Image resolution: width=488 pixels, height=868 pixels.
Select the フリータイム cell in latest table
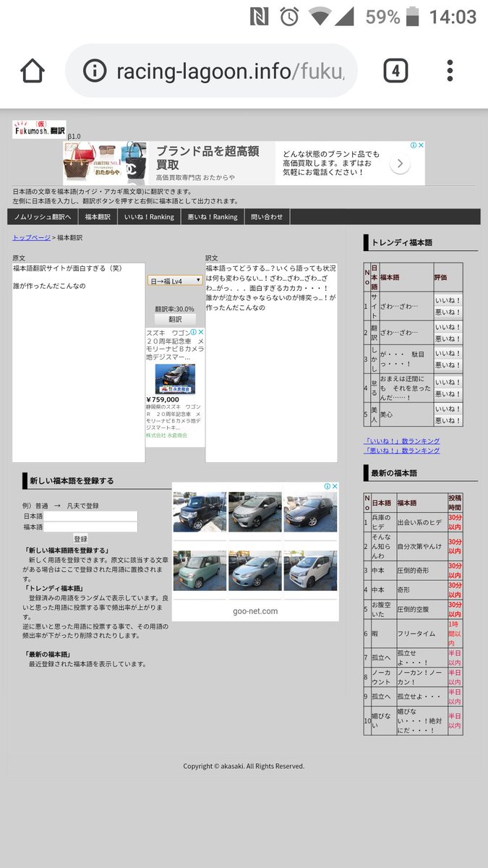tap(421, 634)
